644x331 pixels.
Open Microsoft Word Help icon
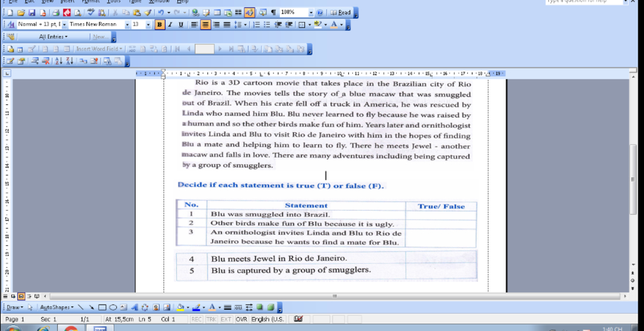coord(320,13)
